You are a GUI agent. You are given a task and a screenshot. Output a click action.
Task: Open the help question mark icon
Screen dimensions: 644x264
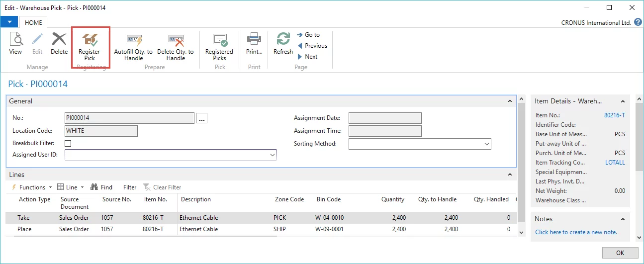click(638, 22)
